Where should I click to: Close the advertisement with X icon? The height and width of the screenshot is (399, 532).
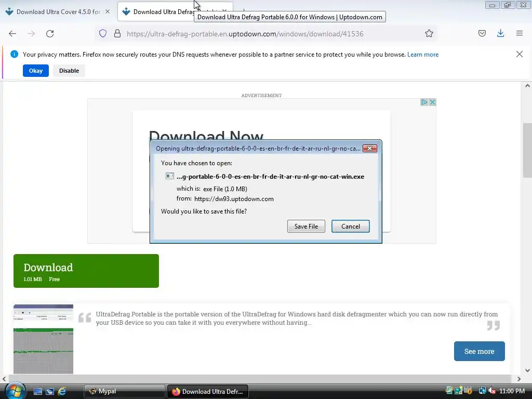tap(432, 102)
